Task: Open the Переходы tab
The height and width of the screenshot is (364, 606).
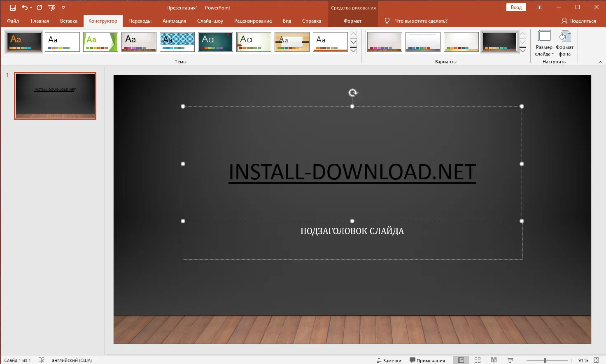Action: click(140, 21)
